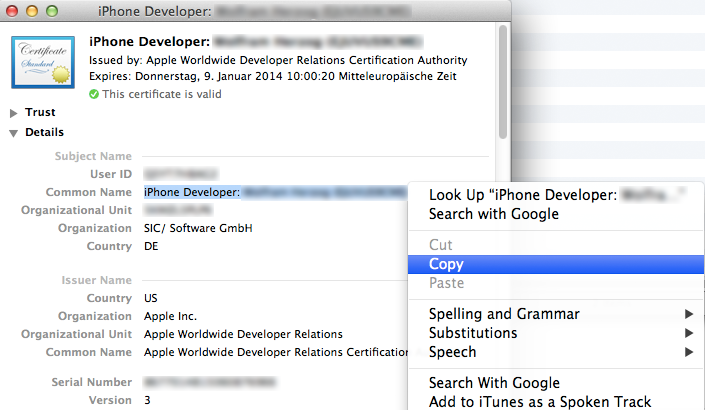This screenshot has width=705, height=410.
Task: Click the "Subject Name" section label
Action: (x=93, y=156)
